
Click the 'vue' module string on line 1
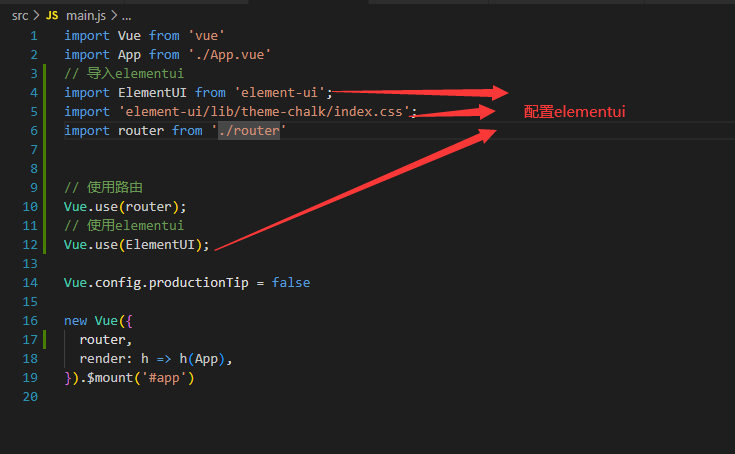coord(209,35)
